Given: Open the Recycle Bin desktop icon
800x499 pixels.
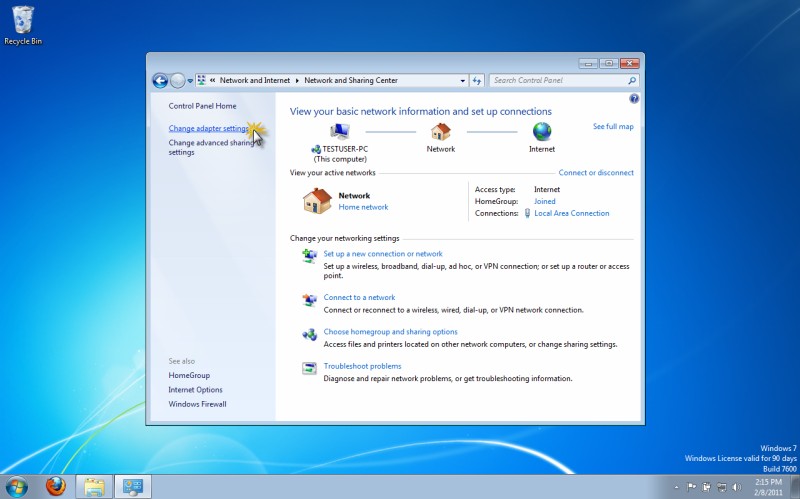Looking at the screenshot, I should coord(22,26).
